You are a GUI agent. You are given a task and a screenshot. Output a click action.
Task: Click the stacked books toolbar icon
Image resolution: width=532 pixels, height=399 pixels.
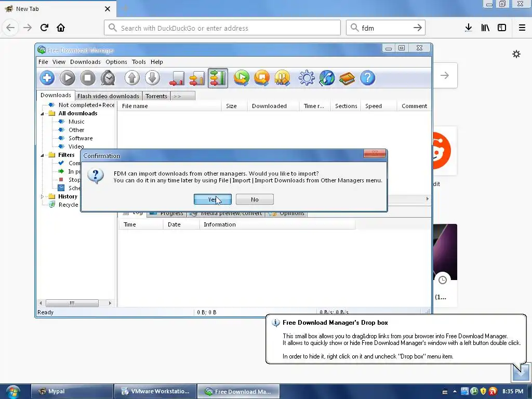(x=347, y=78)
